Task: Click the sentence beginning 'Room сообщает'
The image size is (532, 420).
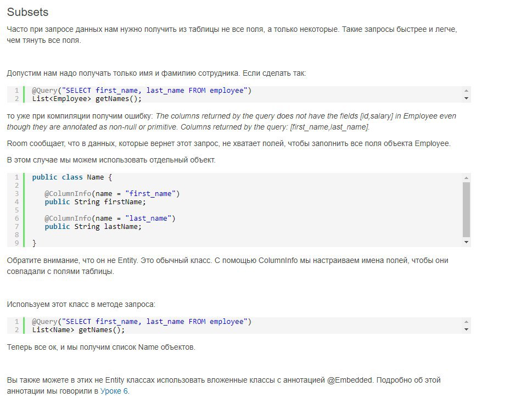Action: tap(229, 143)
